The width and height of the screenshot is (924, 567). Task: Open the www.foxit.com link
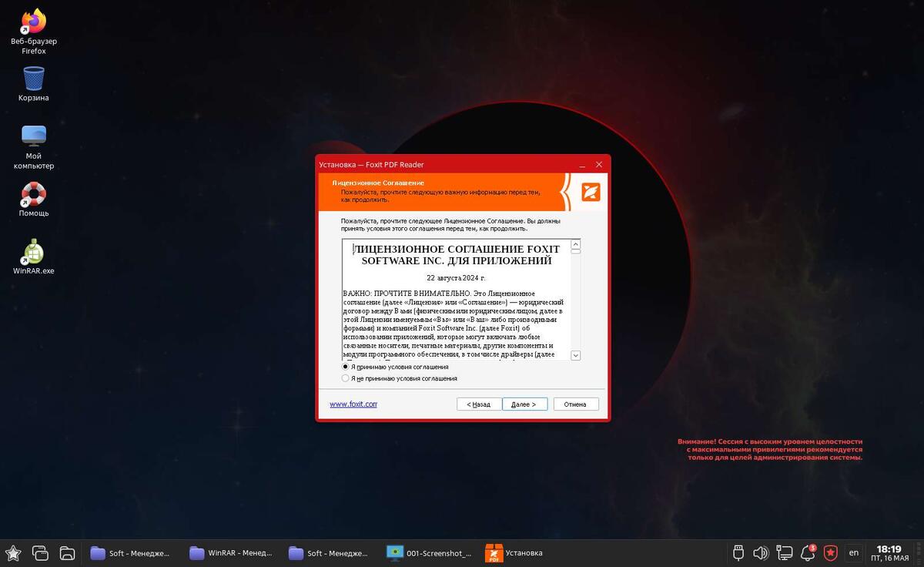point(353,404)
